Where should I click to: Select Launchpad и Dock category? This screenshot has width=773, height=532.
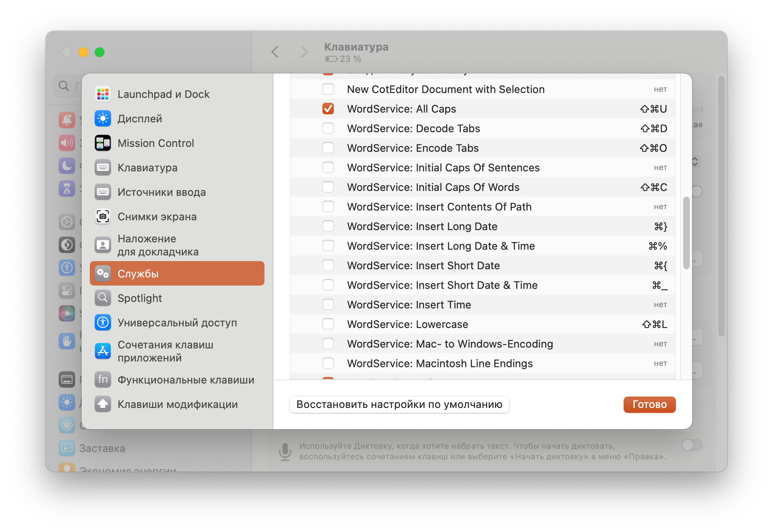pos(177,94)
